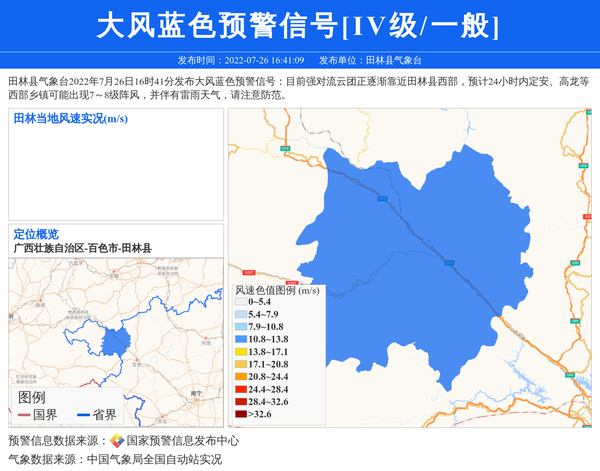The height and width of the screenshot is (471, 600).
Task: Open the 中国气象局全国自动站实况 source text
Action: tap(154, 460)
